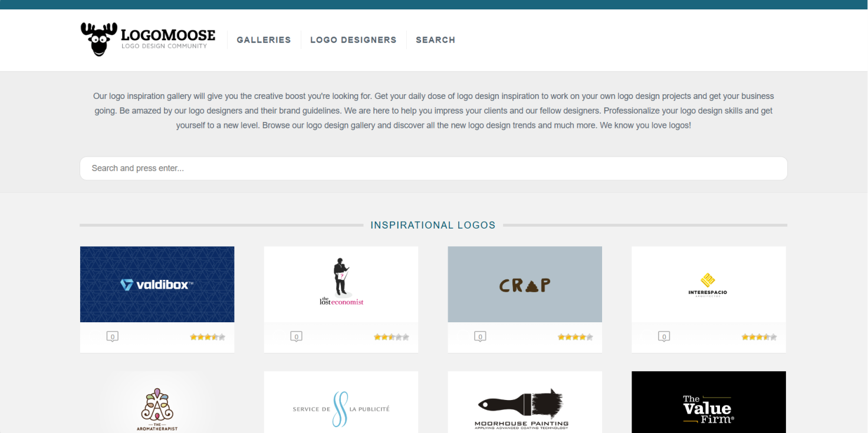Focus the 'Search and press enter' field

[433, 168]
